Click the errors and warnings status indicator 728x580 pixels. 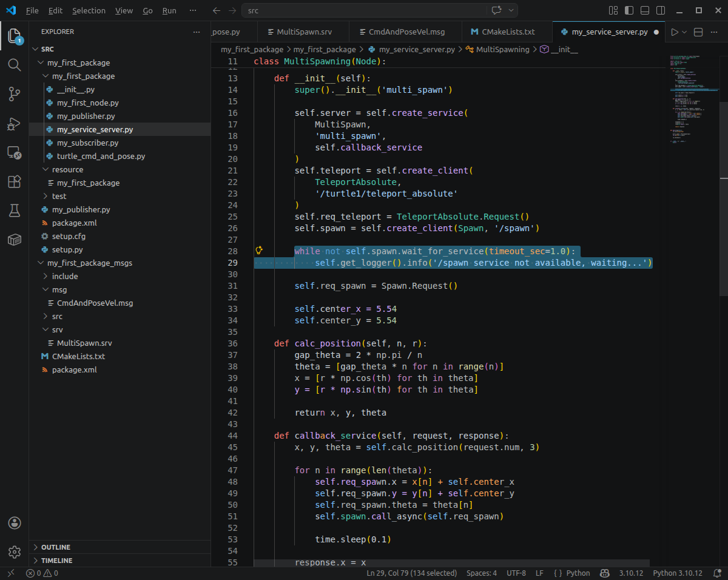click(x=42, y=573)
